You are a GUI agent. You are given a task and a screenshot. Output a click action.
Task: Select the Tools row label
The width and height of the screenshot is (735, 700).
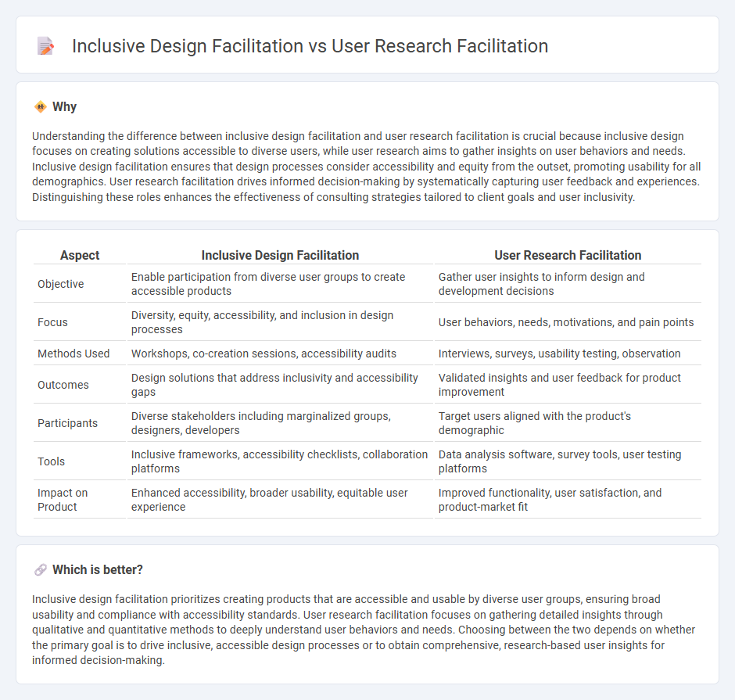51,461
